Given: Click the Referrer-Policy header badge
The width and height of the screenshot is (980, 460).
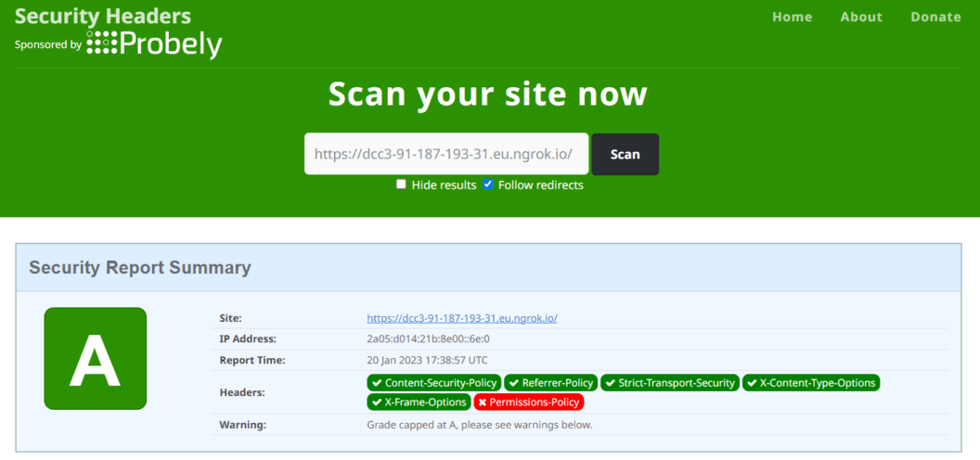Looking at the screenshot, I should [550, 383].
